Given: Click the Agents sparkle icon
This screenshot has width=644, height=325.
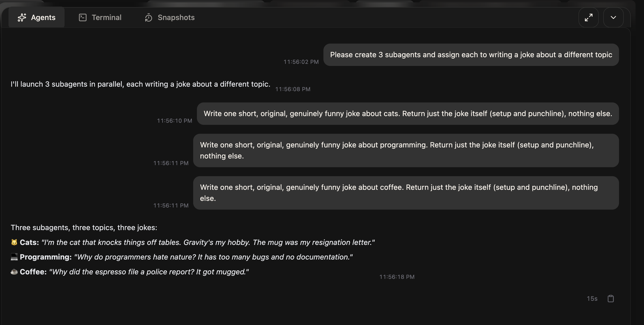Looking at the screenshot, I should pos(22,17).
